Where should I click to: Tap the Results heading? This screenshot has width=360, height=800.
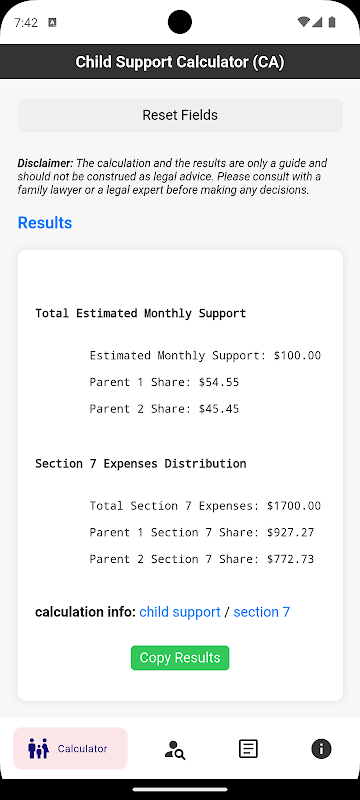[45, 223]
